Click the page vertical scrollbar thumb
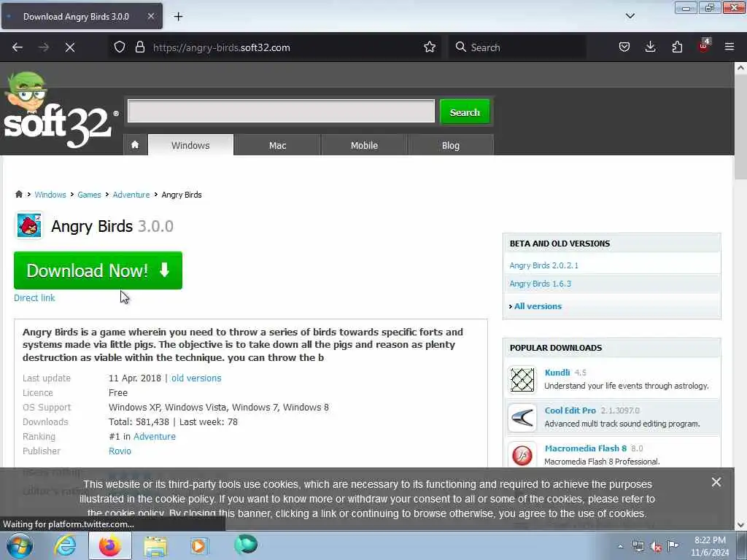 740,127
